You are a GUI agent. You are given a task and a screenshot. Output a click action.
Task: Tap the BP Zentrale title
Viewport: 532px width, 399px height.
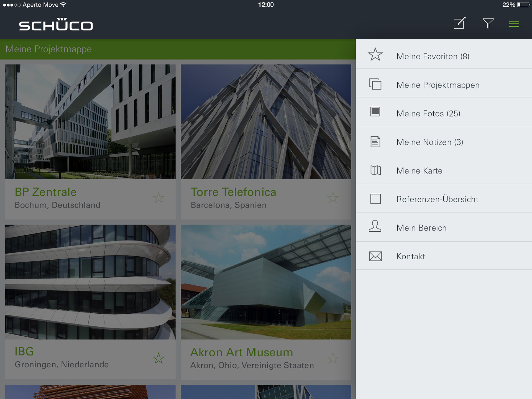[46, 192]
